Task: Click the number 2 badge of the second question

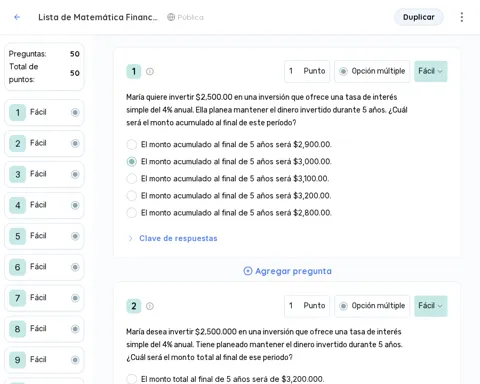Action: pos(134,306)
